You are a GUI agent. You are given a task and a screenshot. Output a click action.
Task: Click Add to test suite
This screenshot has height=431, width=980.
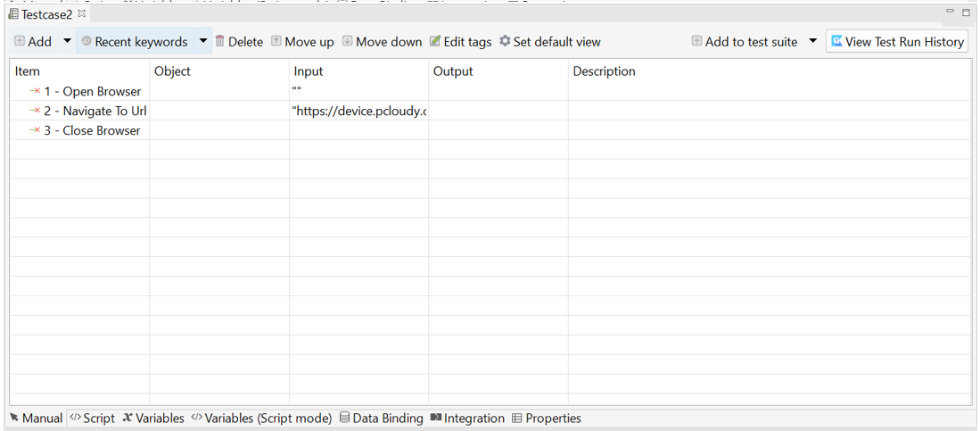[745, 41]
